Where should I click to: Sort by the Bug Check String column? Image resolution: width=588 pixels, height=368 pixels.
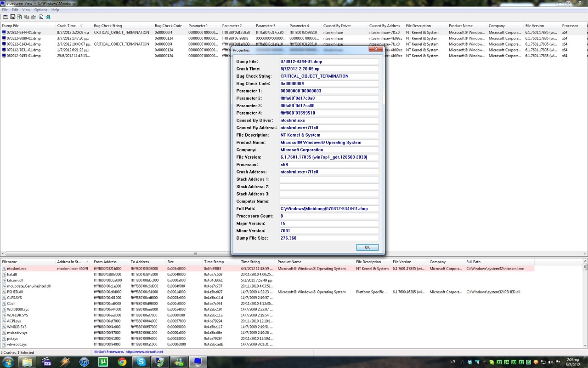coord(123,26)
